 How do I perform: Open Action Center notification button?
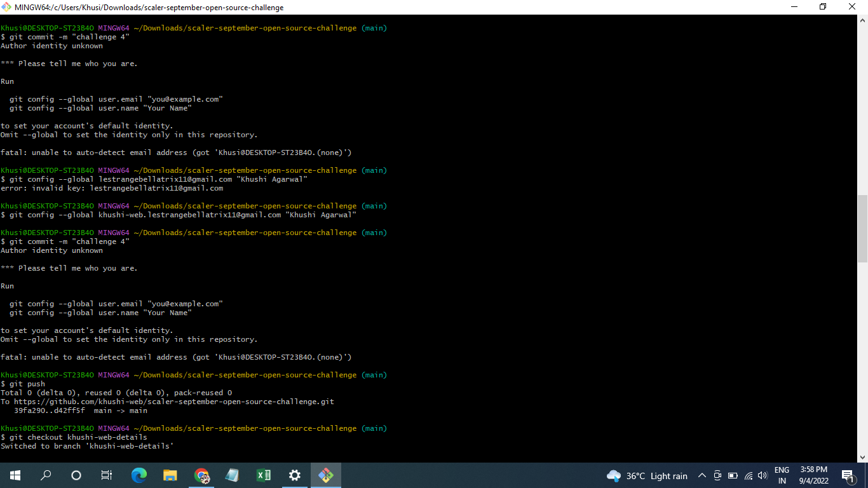pyautogui.click(x=848, y=475)
